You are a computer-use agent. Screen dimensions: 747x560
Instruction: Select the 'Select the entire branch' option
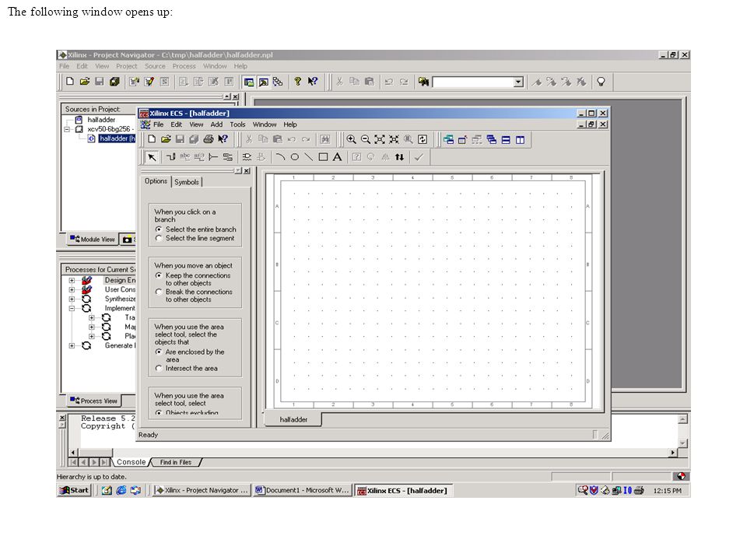coord(159,229)
